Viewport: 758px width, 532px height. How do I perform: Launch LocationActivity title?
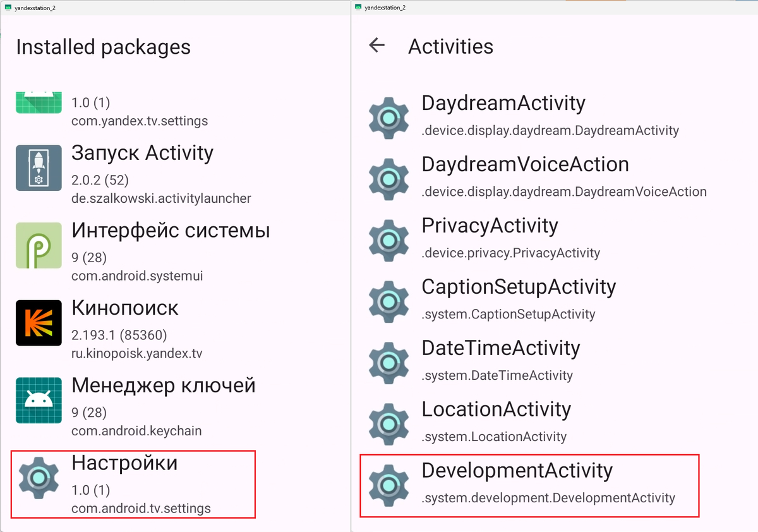click(x=496, y=409)
